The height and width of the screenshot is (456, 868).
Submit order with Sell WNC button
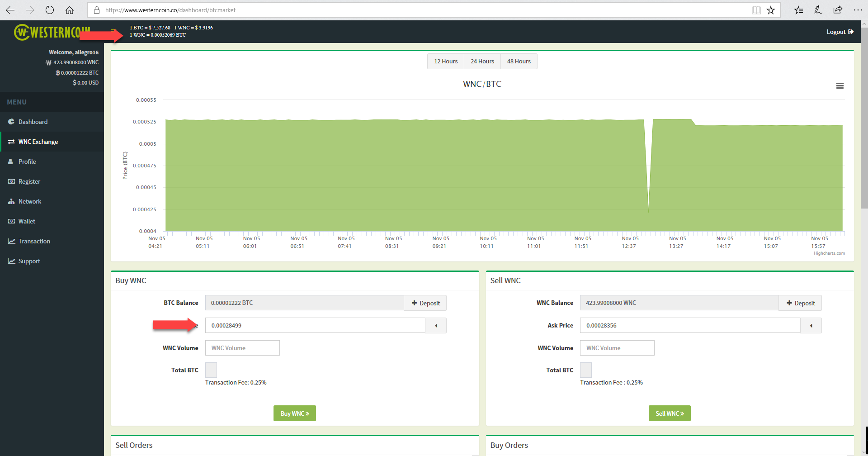point(670,413)
